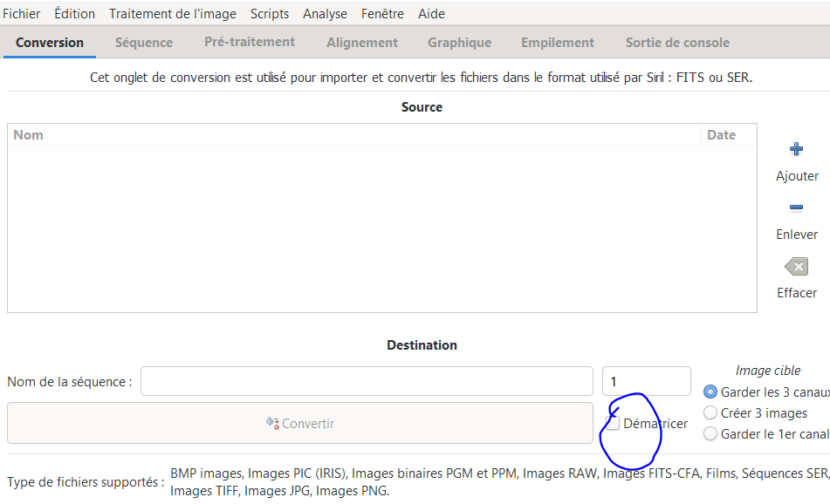
Task: Open the Analyse menu
Action: click(325, 13)
